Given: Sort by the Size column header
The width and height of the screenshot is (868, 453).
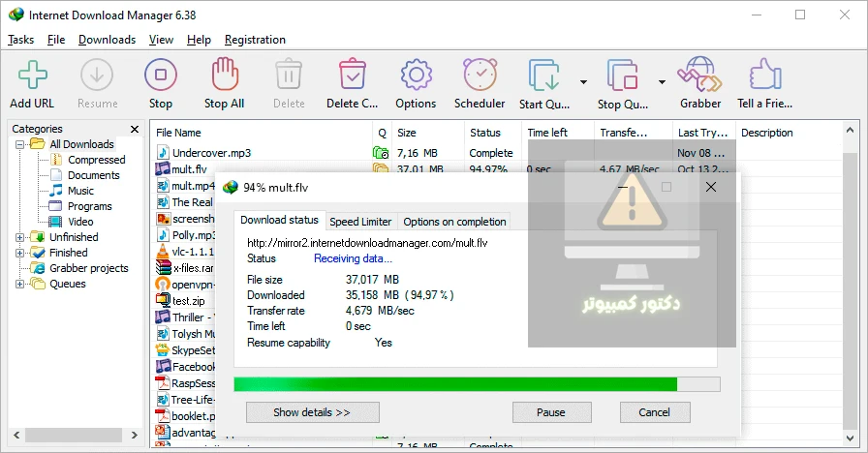Looking at the screenshot, I should pos(428,133).
